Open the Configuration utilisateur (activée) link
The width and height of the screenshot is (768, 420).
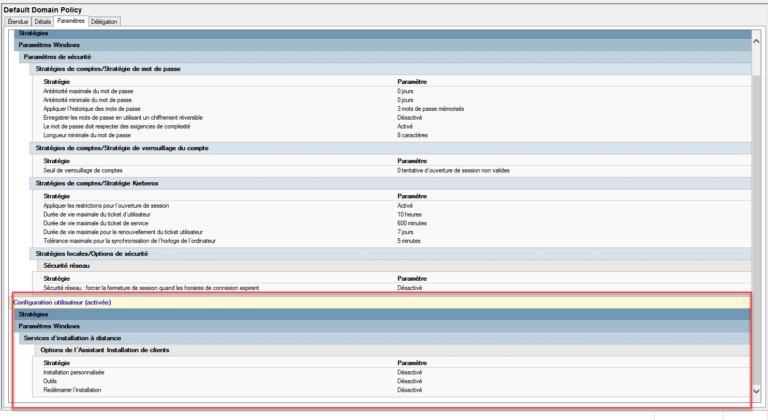[x=62, y=302]
